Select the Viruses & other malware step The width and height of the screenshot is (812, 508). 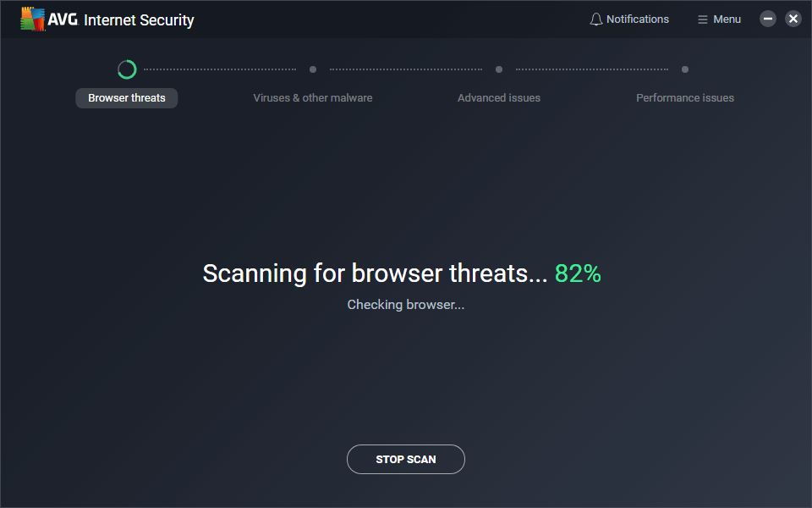313,98
